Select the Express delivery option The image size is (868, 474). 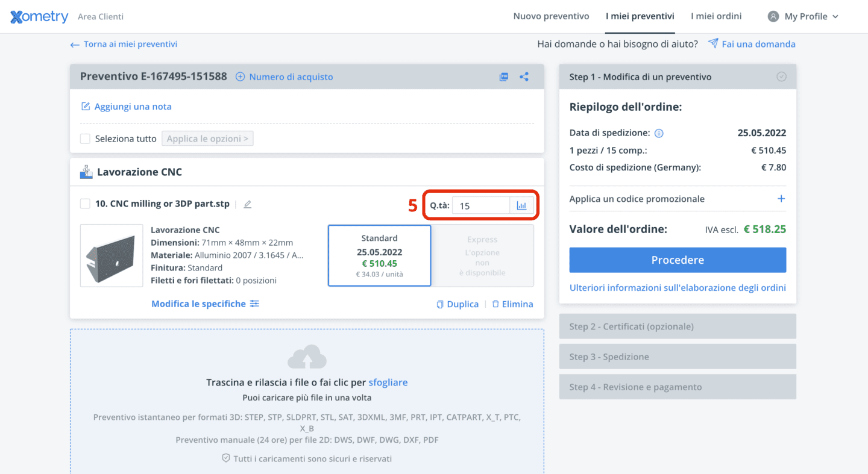coord(482,255)
